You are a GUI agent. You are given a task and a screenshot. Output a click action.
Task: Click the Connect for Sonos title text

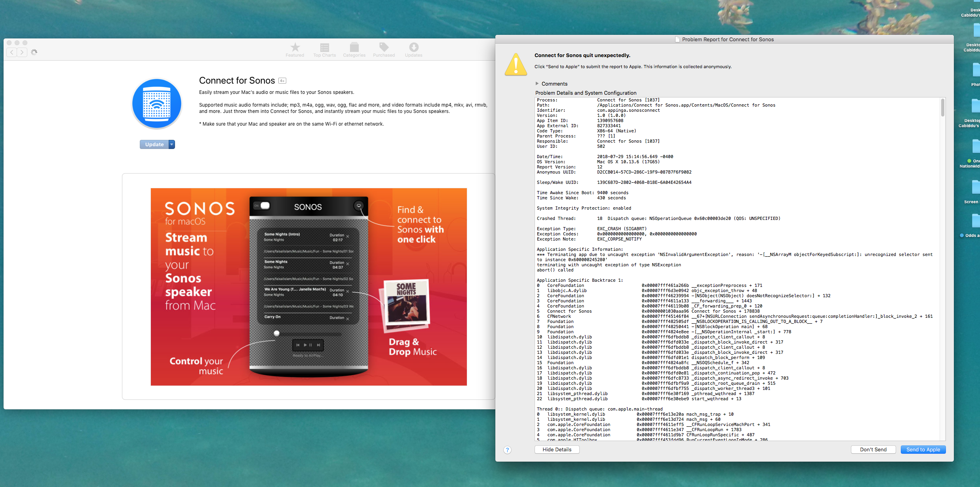237,80
